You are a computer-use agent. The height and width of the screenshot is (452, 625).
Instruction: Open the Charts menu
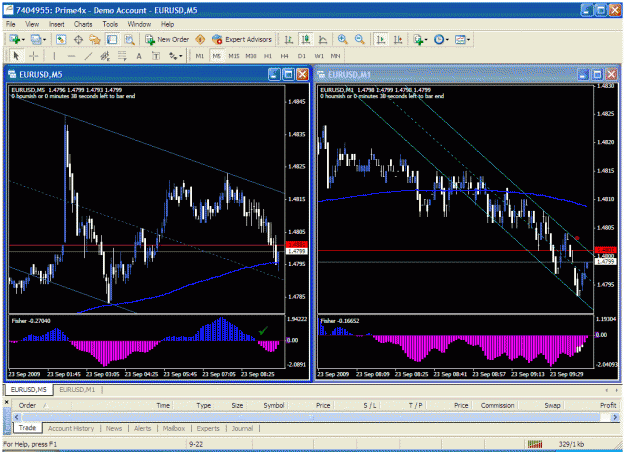[83, 24]
